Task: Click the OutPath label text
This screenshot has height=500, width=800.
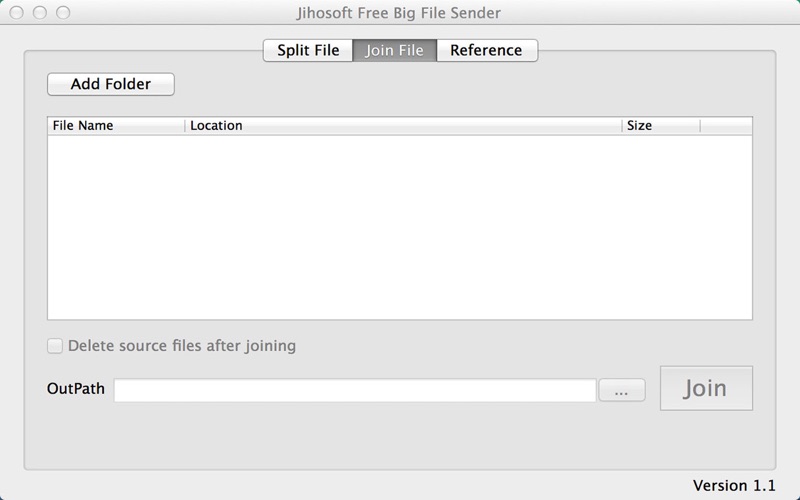Action: 76,389
